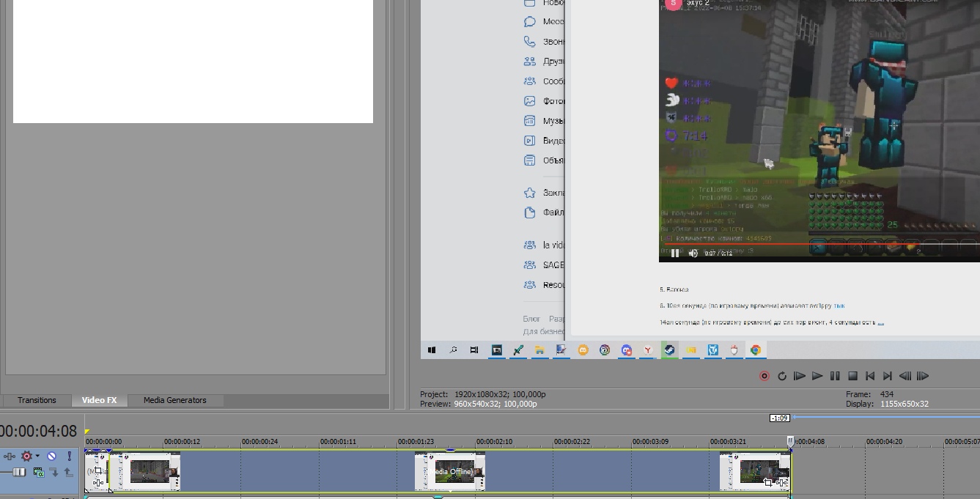Toggle Mute on the video track
The image size is (980, 499).
[51, 456]
